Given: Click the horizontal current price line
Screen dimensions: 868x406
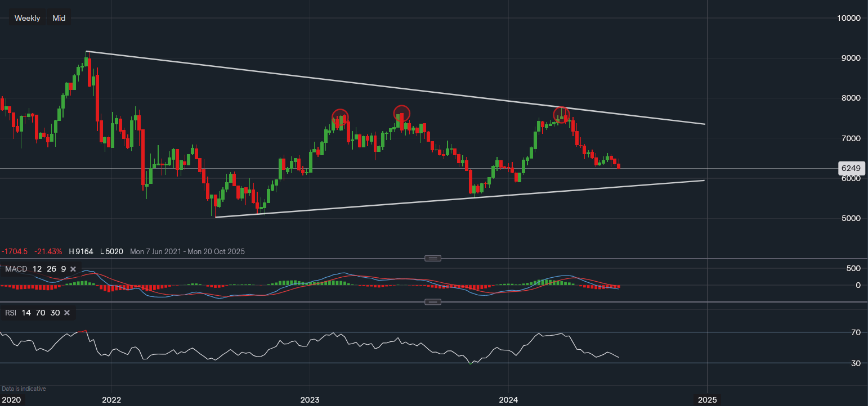Looking at the screenshot, I should (732, 168).
